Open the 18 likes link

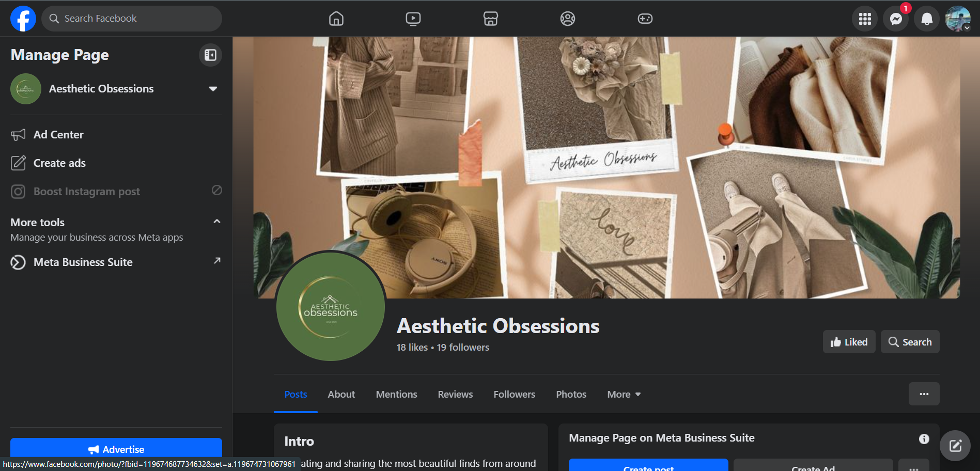pyautogui.click(x=412, y=348)
